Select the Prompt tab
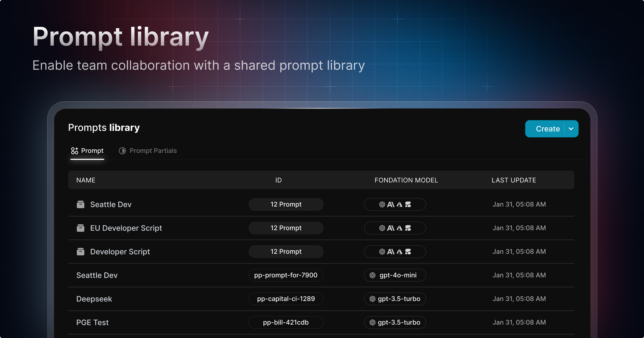Image resolution: width=644 pixels, height=338 pixels. [x=92, y=151]
